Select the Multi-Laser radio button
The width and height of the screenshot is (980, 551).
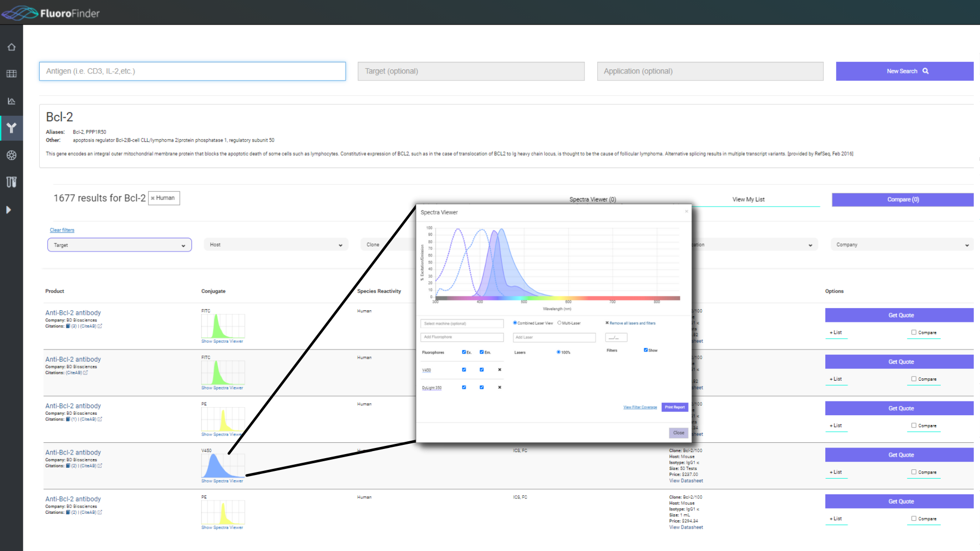pos(559,323)
